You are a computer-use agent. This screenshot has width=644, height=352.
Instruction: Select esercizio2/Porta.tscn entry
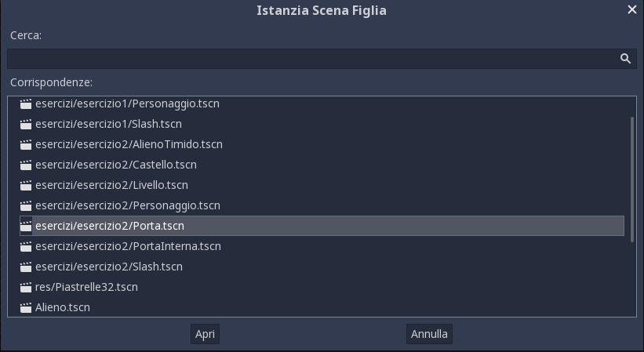click(x=322, y=226)
